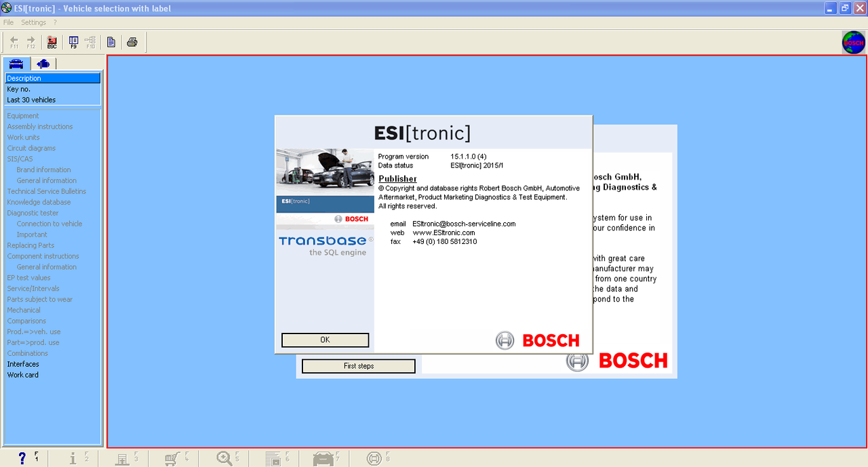Click the forward arrow F12 toolbar icon

click(x=31, y=42)
